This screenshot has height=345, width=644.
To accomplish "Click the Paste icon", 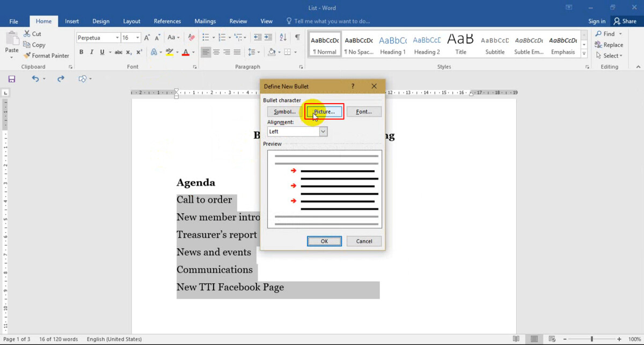I will pos(12,43).
